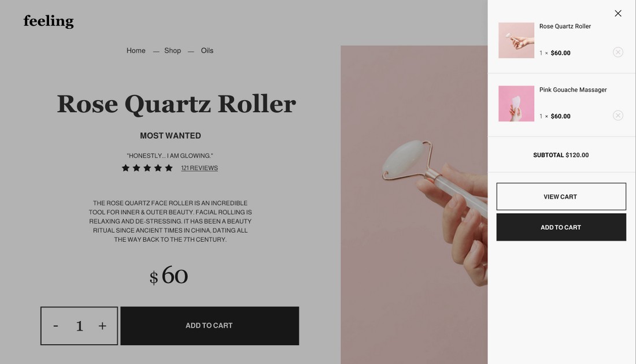Click the five-star rating icons
This screenshot has width=636, height=364.
pyautogui.click(x=147, y=168)
